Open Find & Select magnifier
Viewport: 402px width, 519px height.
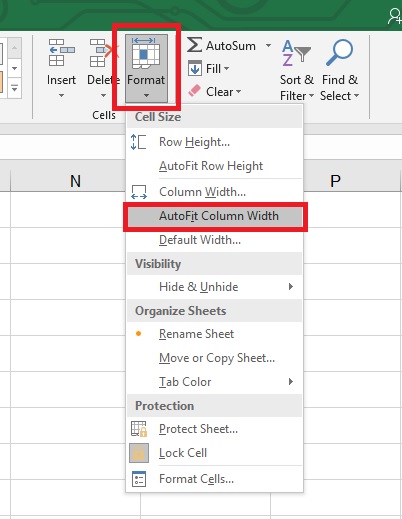339,70
